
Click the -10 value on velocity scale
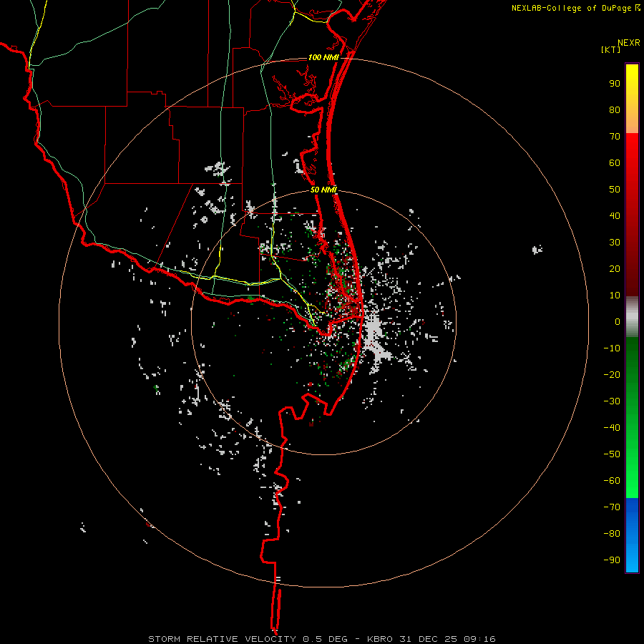[612, 348]
